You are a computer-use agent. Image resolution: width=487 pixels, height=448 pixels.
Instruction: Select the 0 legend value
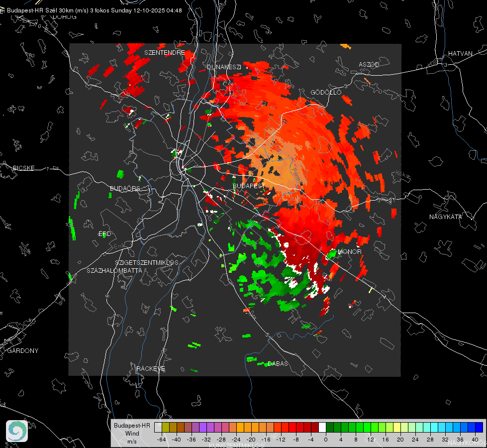coord(326,440)
